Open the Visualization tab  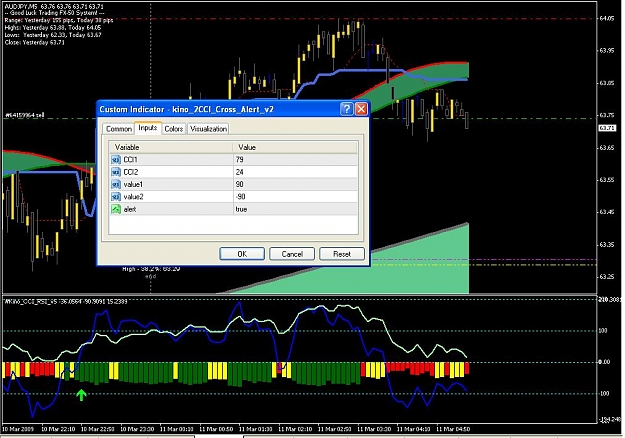pyautogui.click(x=208, y=129)
